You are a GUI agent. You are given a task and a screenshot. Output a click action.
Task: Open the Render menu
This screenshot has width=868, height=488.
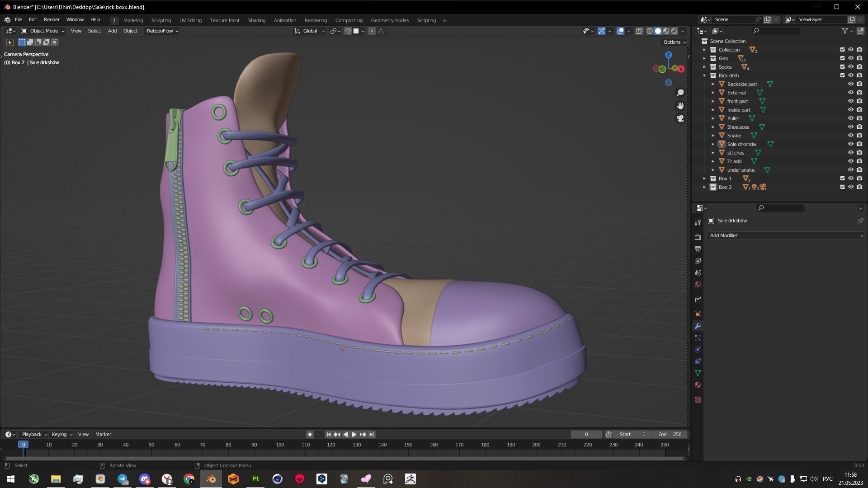pos(52,20)
